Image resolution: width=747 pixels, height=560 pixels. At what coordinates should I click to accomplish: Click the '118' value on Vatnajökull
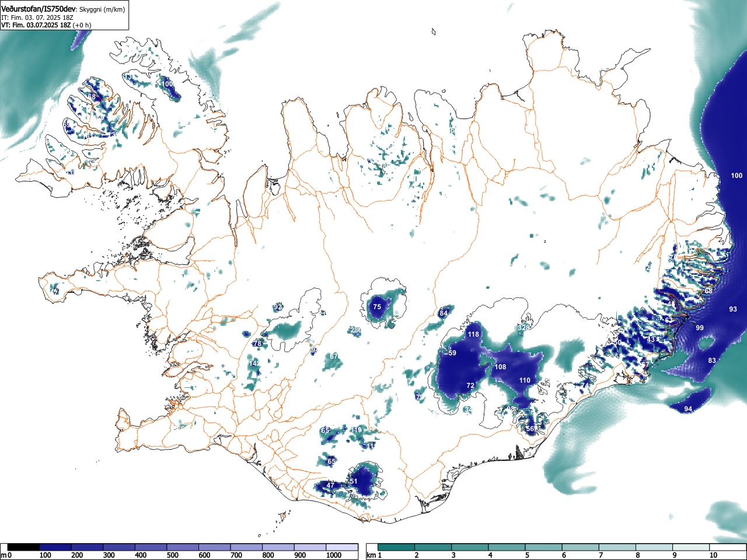[473, 334]
